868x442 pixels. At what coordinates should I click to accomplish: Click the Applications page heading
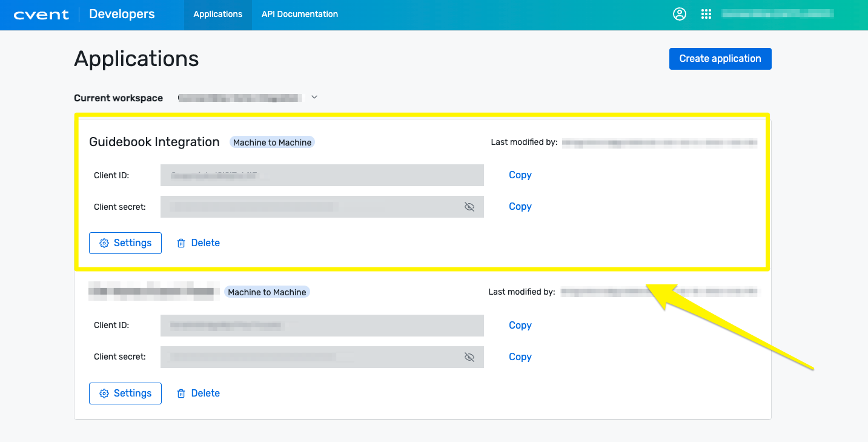click(136, 59)
